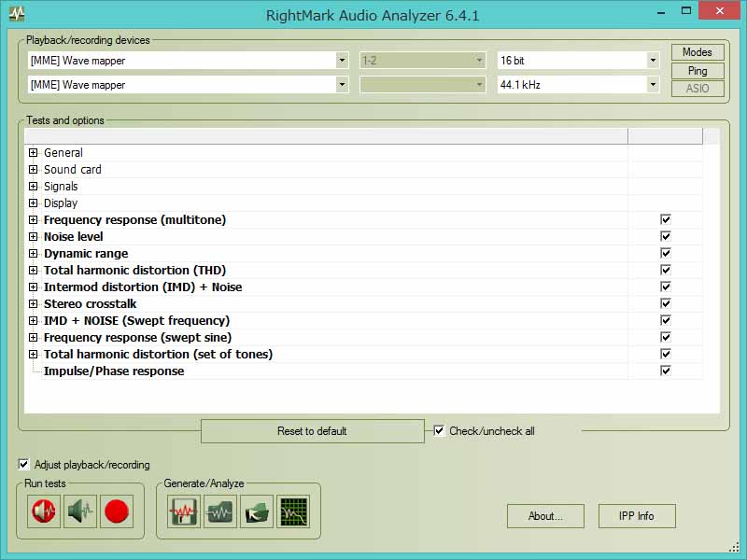Select the Impulse/Phase response row label
This screenshot has width=747, height=560.
click(114, 371)
